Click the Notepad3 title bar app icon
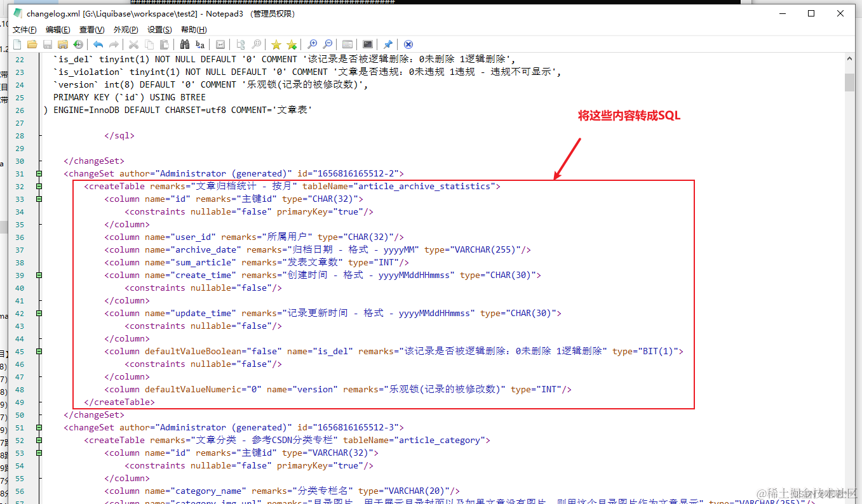The image size is (862, 504). [18, 13]
